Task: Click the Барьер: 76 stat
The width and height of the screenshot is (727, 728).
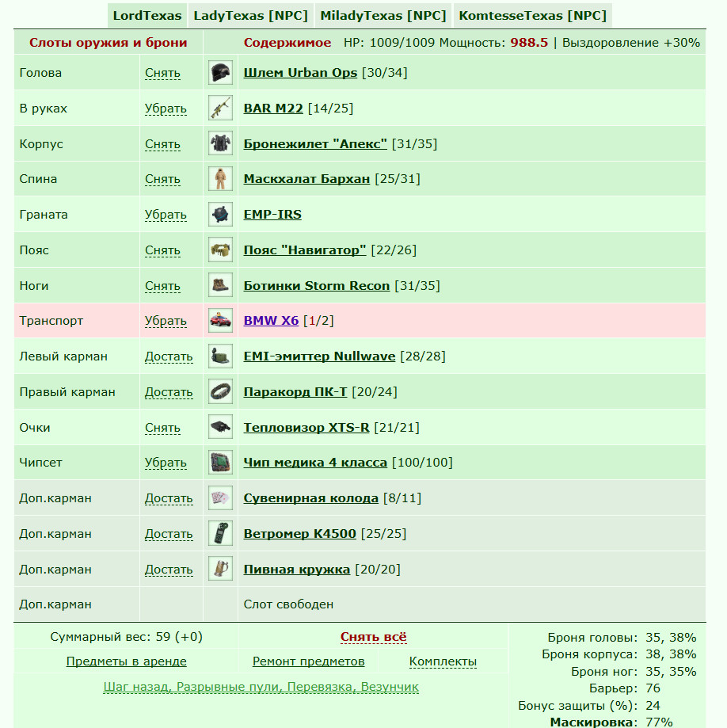Action: coord(625,688)
